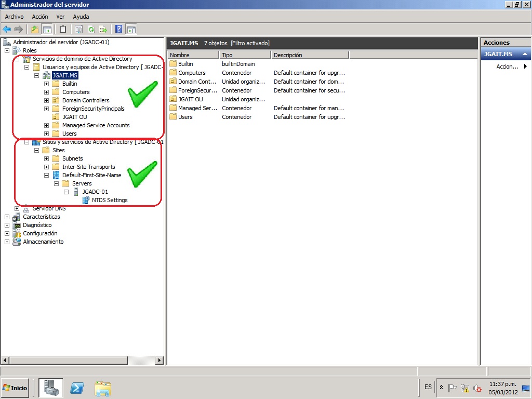Select NTDS Settings in the tree

(110, 200)
